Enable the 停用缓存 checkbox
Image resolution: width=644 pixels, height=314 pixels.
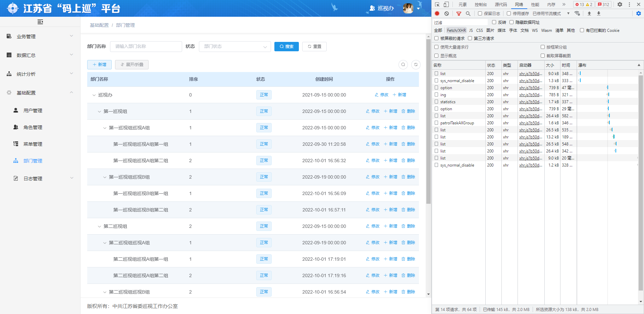click(x=509, y=13)
